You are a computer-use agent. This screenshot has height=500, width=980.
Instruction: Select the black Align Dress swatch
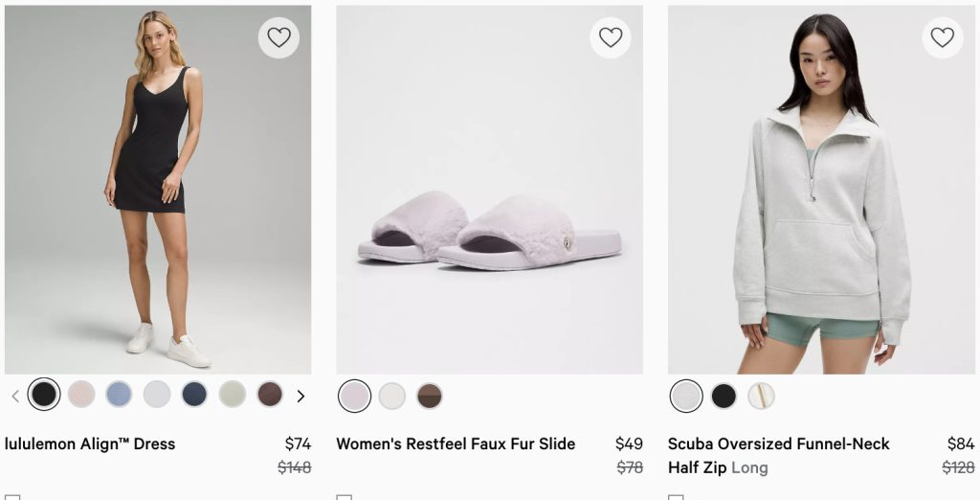44,394
